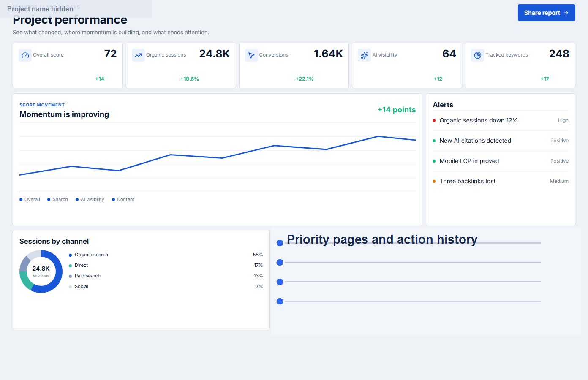Click the 58% Organic search percentage

point(258,255)
